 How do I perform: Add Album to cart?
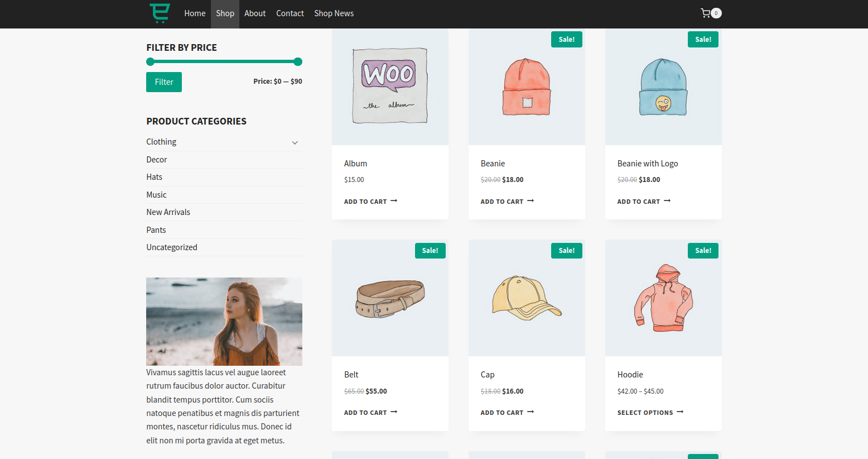click(x=370, y=202)
